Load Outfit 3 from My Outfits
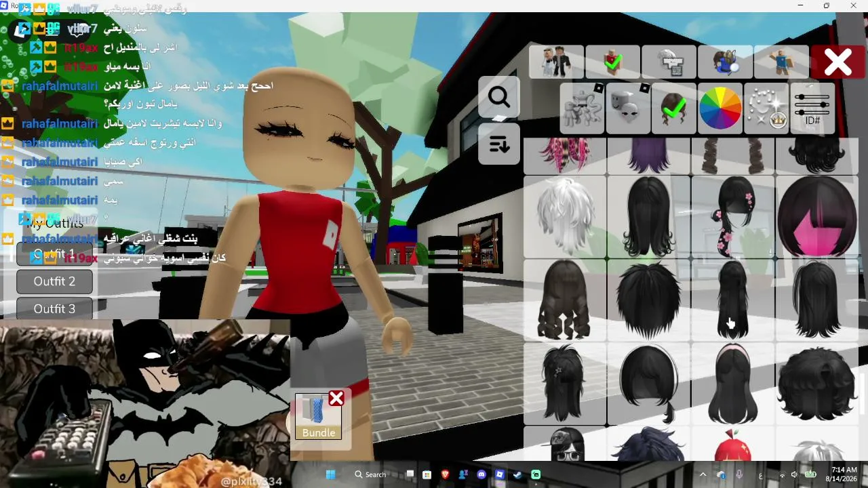The image size is (868, 488). pyautogui.click(x=54, y=308)
